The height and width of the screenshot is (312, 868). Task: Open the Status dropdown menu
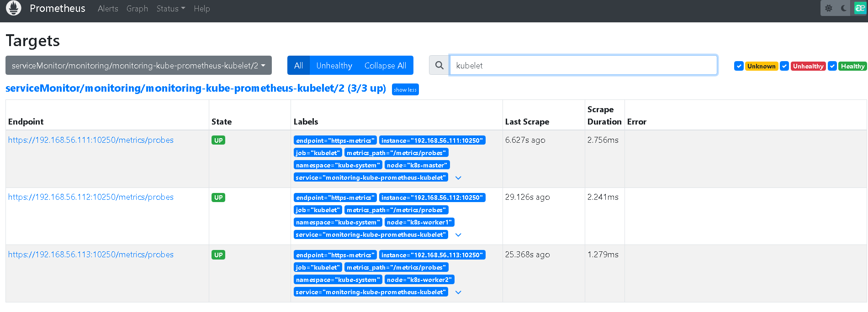pyautogui.click(x=170, y=9)
